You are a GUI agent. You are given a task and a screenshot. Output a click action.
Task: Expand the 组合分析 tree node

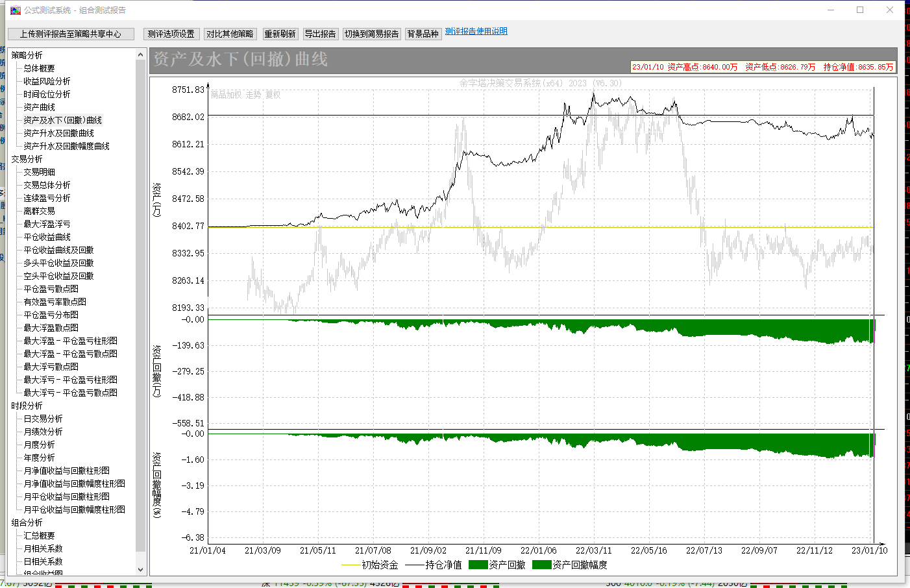(x=27, y=522)
